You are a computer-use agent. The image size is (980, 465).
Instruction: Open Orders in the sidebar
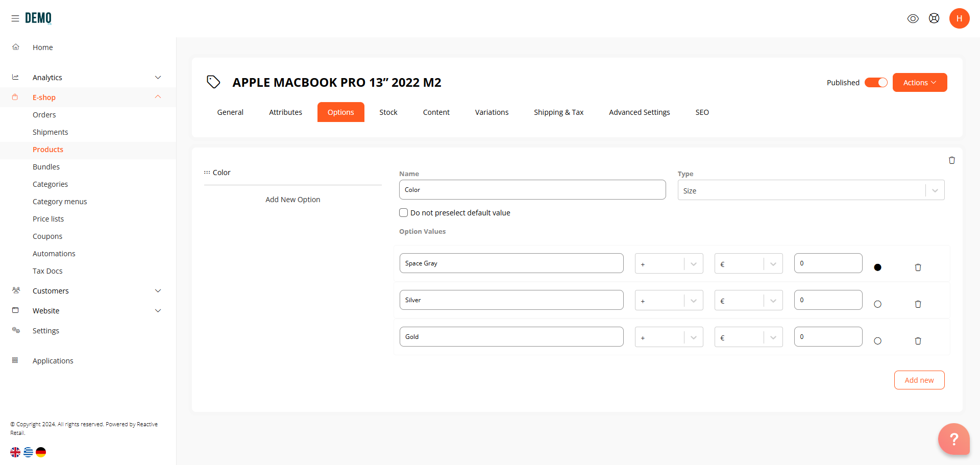(44, 115)
